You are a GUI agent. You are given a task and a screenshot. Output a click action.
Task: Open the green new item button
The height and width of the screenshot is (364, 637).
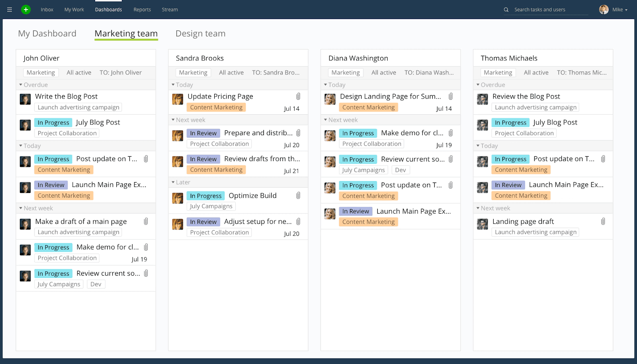pos(25,9)
